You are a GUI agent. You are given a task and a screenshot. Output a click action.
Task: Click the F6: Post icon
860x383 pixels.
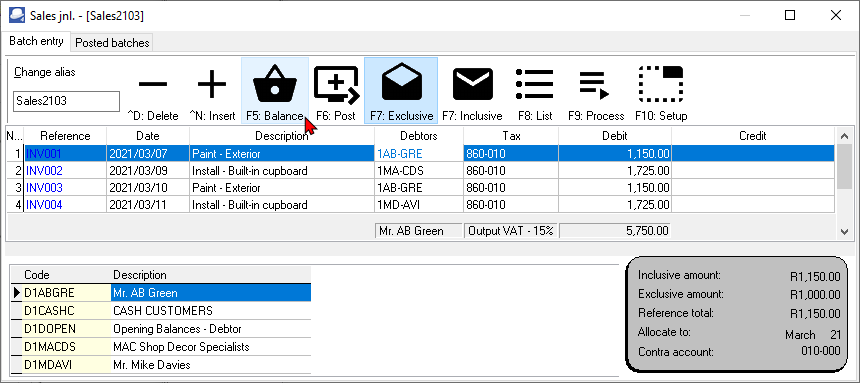[x=336, y=84]
